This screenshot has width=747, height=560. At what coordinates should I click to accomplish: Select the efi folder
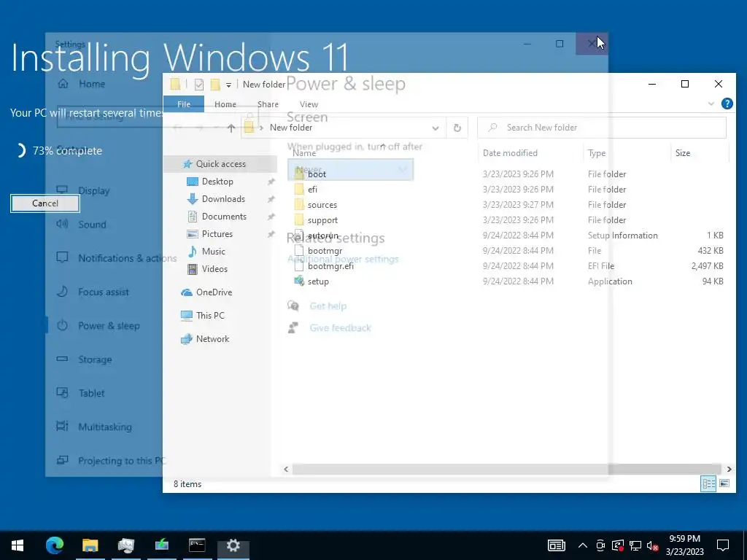(x=312, y=190)
